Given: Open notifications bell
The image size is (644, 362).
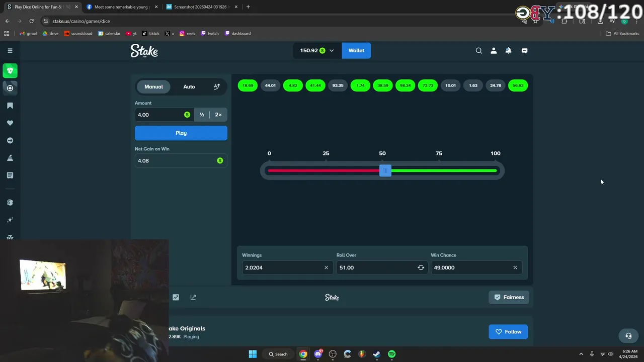Looking at the screenshot, I should (x=509, y=50).
